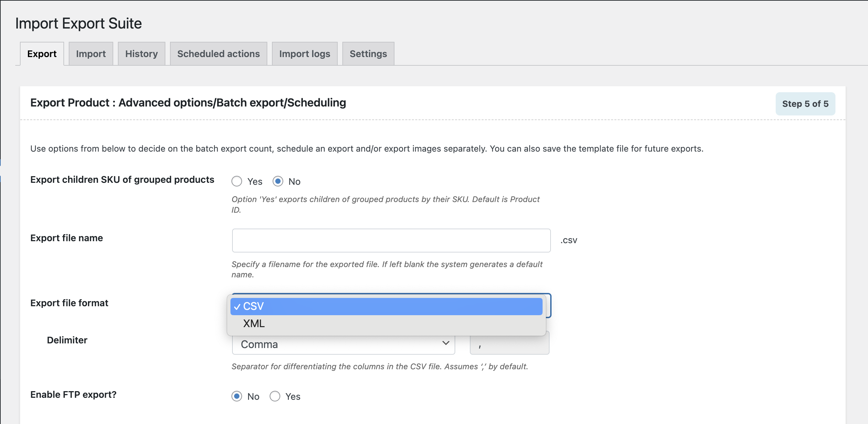Select No for exporting children SKU
Image resolution: width=868 pixels, height=424 pixels.
(x=278, y=181)
